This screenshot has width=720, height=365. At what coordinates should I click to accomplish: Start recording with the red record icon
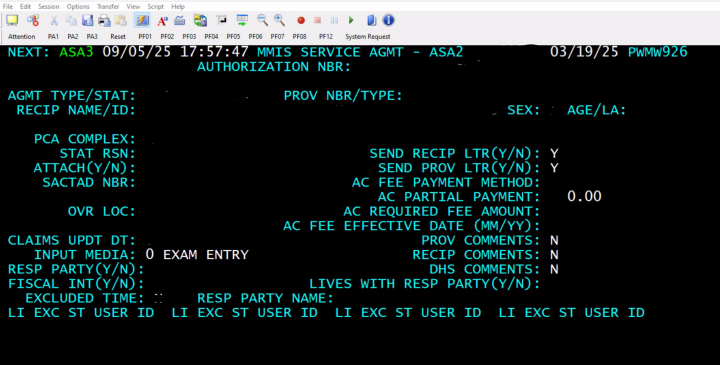(301, 20)
